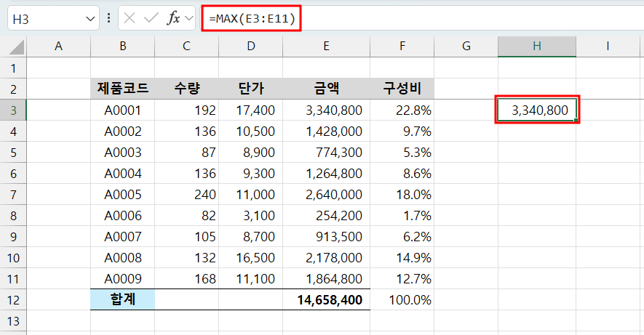This screenshot has width=644, height=335.
Task: Select cell containing A0006
Action: click(x=123, y=215)
